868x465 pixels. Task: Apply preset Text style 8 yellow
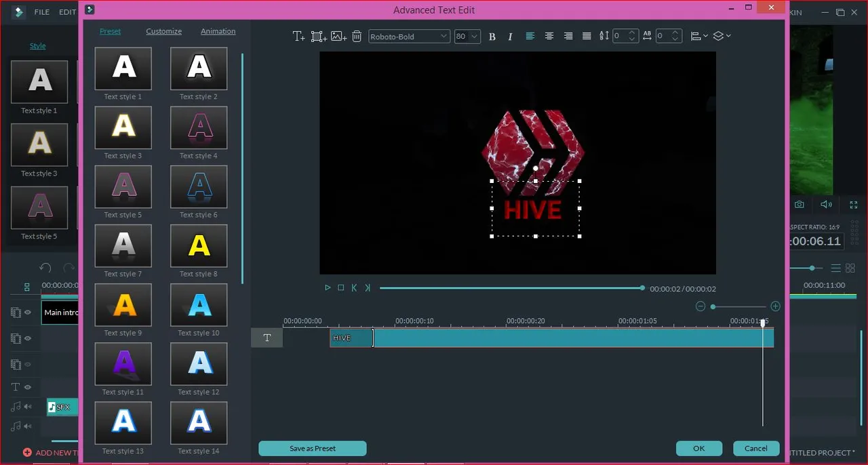pos(199,245)
